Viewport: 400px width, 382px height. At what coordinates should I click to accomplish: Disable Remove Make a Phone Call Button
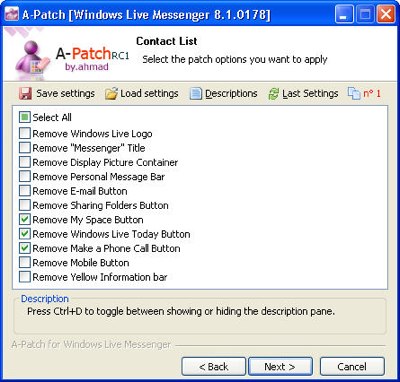tap(25, 248)
